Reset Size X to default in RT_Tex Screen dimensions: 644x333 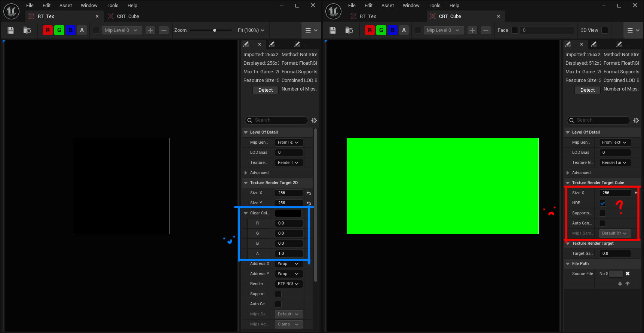(309, 193)
